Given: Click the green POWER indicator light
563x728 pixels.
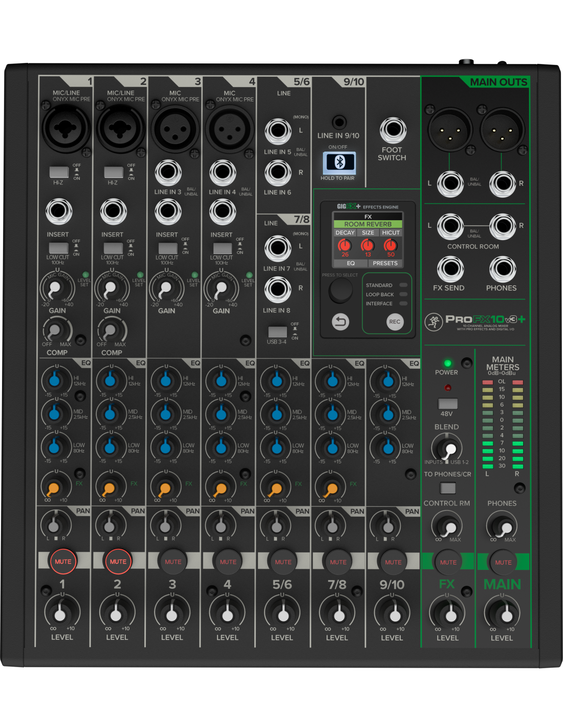Looking at the screenshot, I should tap(447, 363).
